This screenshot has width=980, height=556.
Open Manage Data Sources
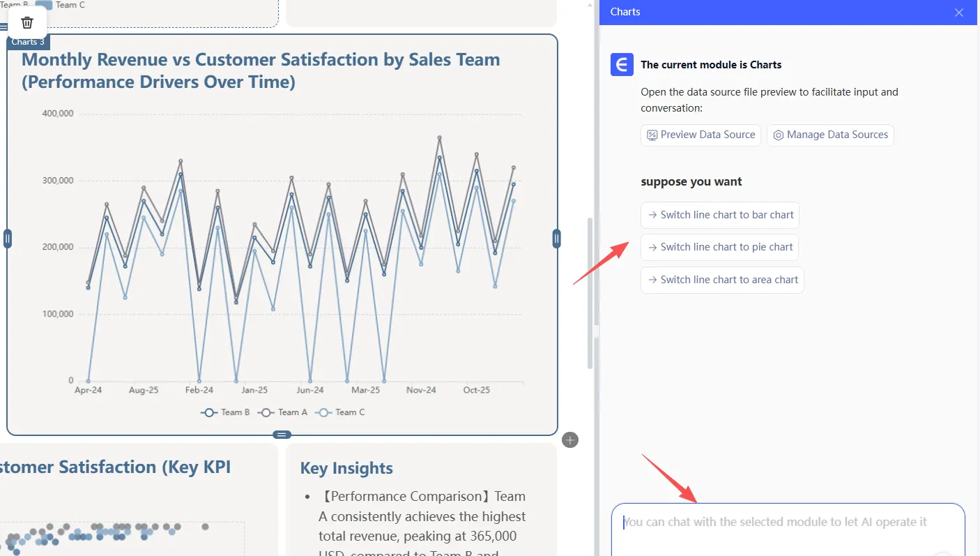click(830, 135)
